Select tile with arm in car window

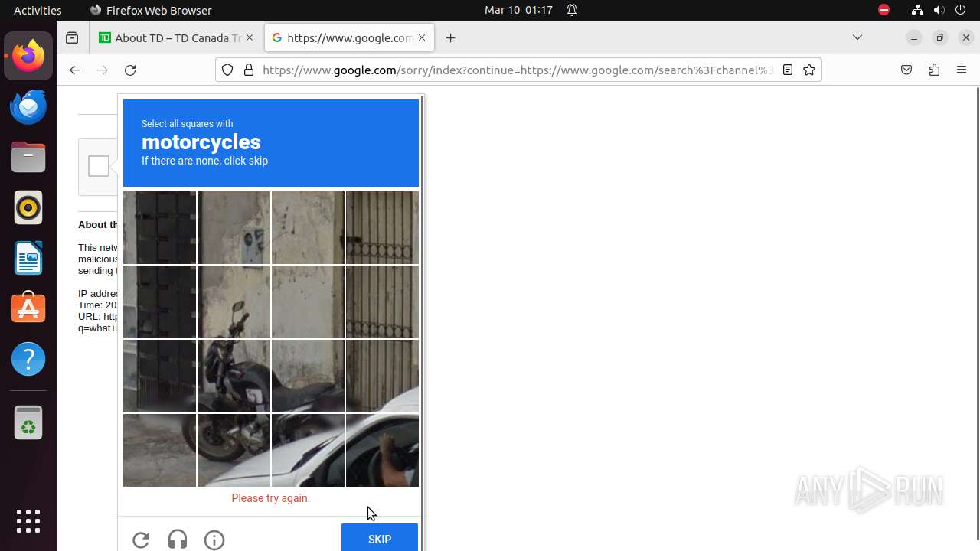(382, 450)
